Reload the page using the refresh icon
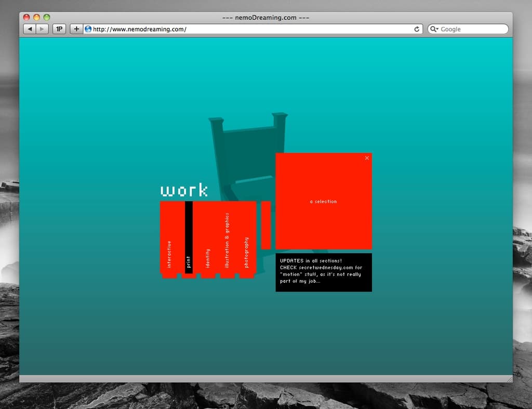 point(417,29)
